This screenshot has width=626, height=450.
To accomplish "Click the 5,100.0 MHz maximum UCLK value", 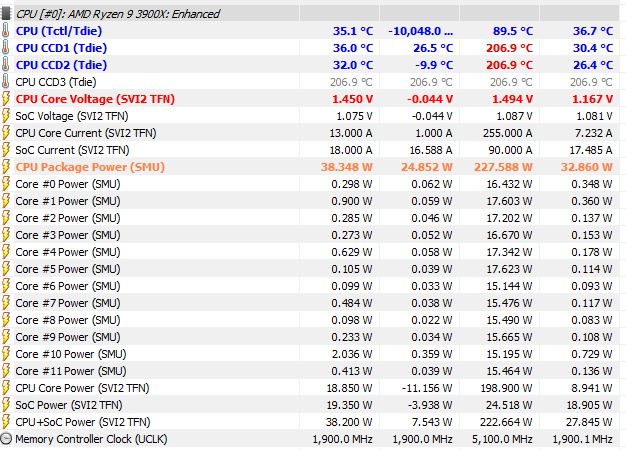I will (502, 439).
